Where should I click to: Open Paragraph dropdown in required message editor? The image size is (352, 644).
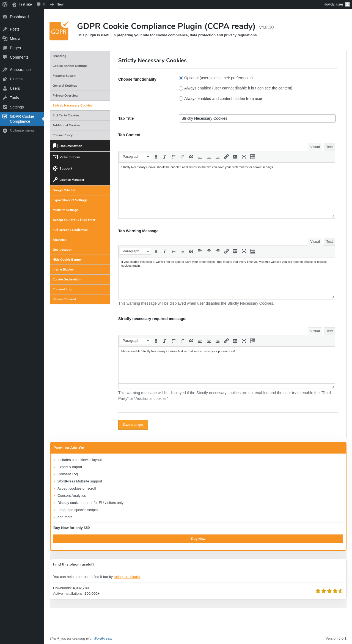[x=135, y=341]
